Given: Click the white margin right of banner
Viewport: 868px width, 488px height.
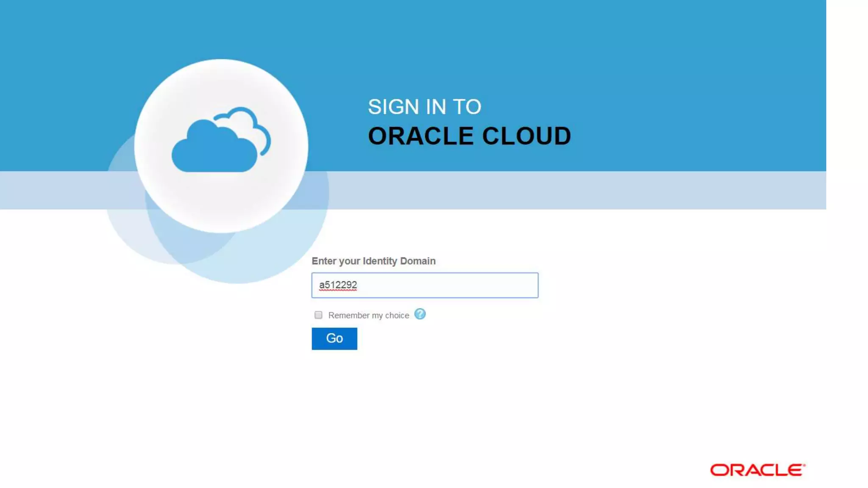Looking at the screenshot, I should [847, 106].
